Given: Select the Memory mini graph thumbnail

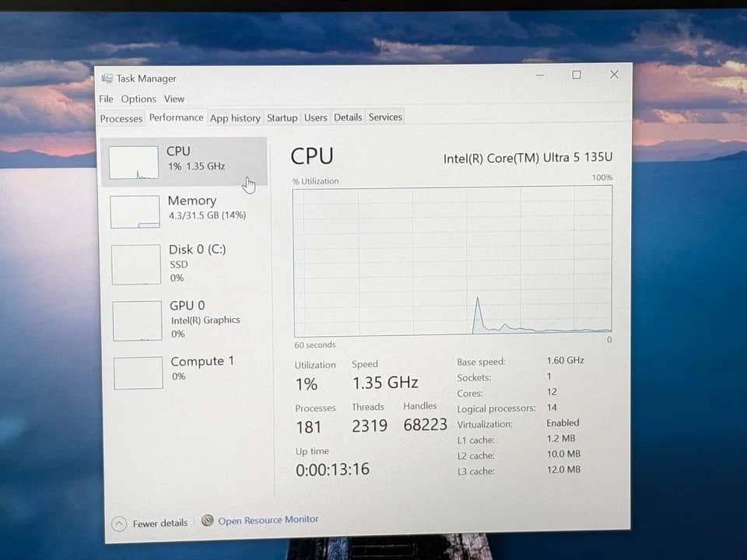Looking at the screenshot, I should click(135, 212).
